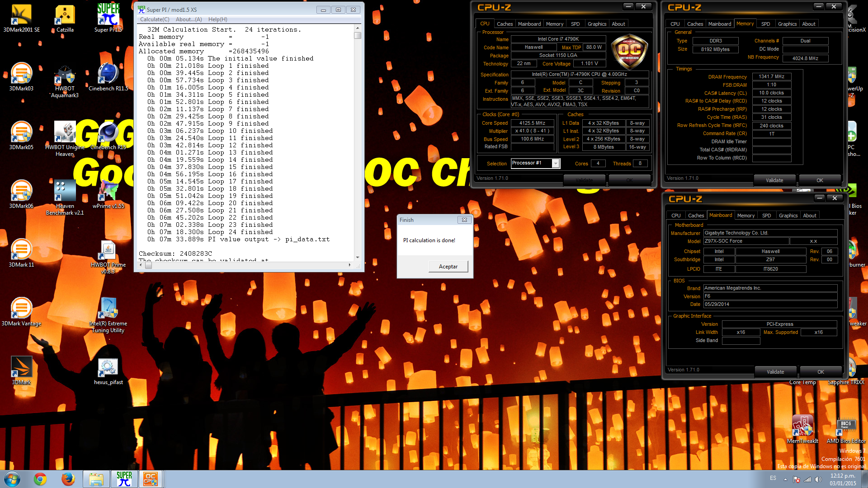Open HWBOT Unigine Heaven desktop icon
Image resolution: width=868 pixels, height=488 pixels.
click(65, 139)
